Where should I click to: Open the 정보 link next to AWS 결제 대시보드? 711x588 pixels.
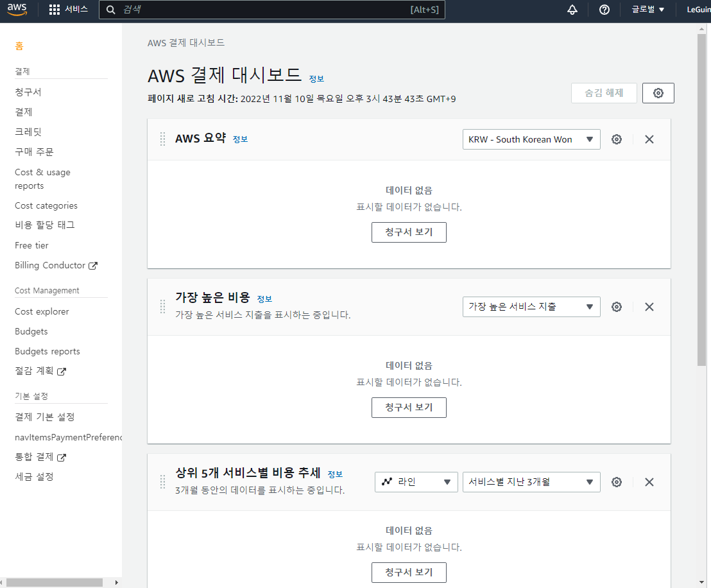tap(316, 79)
